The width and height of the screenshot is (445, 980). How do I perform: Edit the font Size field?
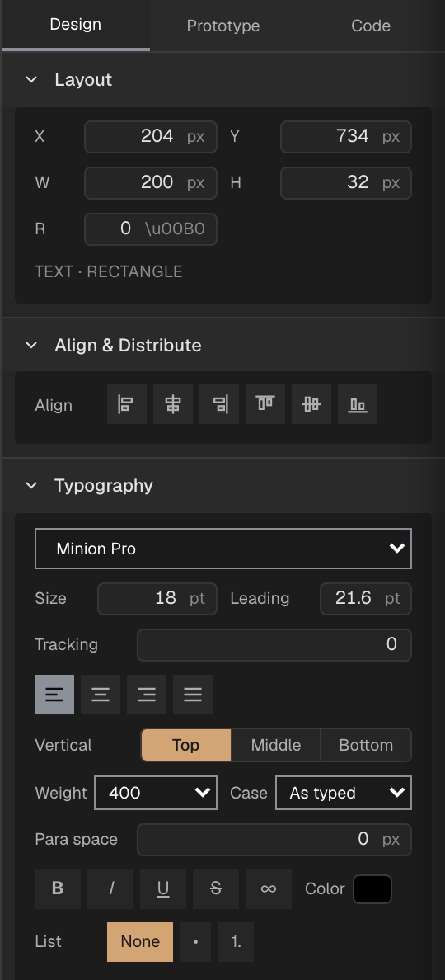[157, 599]
